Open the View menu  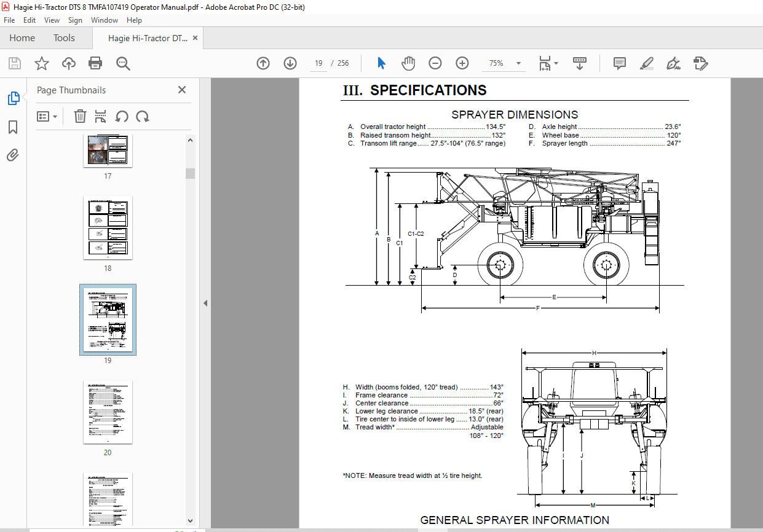pyautogui.click(x=52, y=20)
